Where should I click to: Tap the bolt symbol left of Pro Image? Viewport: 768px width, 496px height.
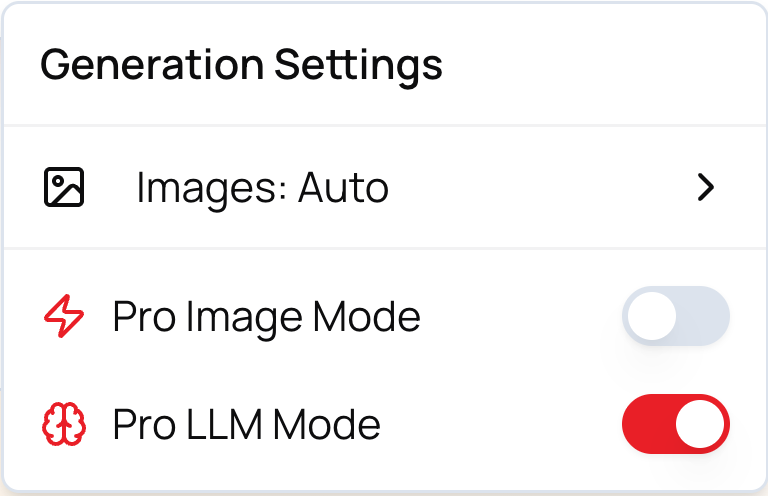(x=64, y=318)
